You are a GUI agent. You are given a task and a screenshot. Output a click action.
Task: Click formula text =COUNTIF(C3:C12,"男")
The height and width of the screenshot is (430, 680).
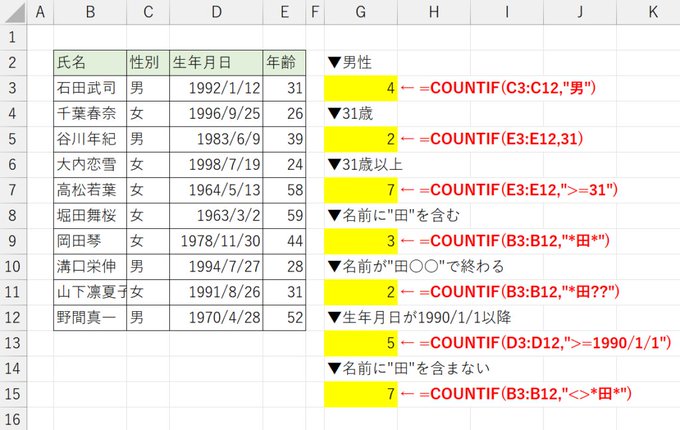pyautogui.click(x=507, y=88)
